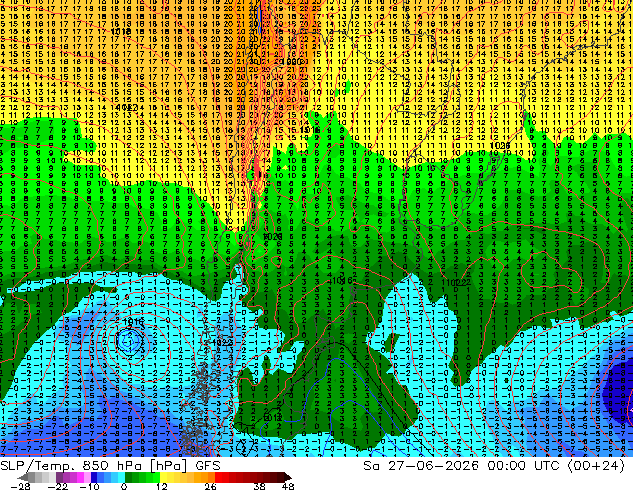Click the '00:00 UTC' time label
634x490 pixels.
click(x=523, y=466)
